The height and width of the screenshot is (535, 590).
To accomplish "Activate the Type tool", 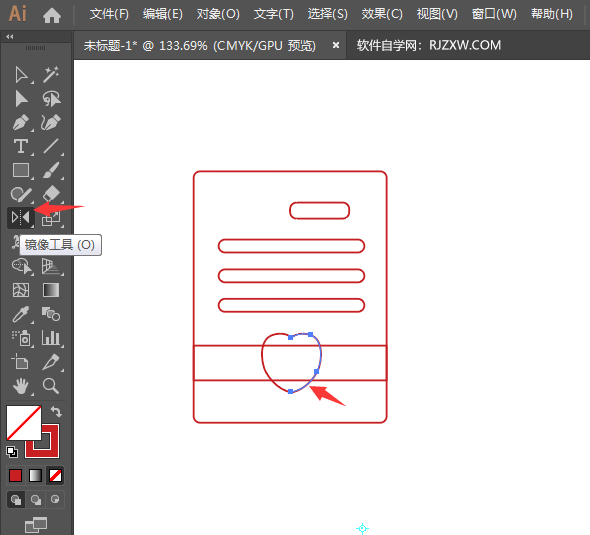I will point(20,146).
